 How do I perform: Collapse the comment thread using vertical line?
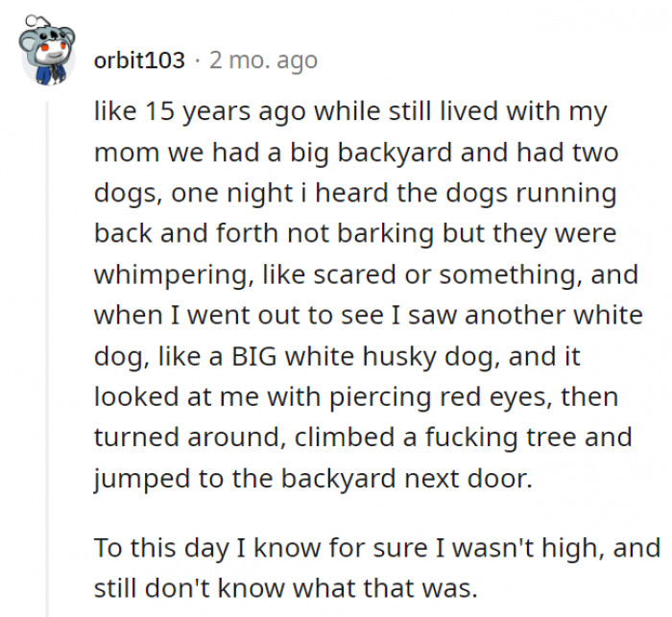tap(48, 359)
